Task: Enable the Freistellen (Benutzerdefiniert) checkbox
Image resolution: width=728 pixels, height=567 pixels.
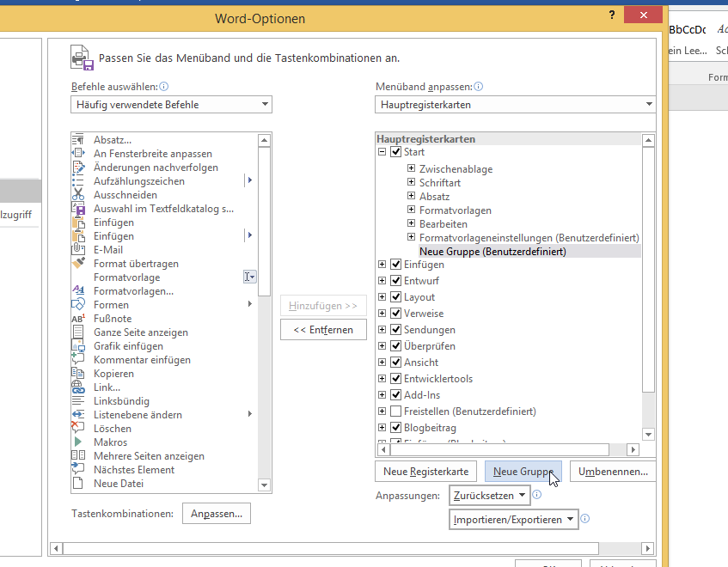Action: [x=395, y=412]
